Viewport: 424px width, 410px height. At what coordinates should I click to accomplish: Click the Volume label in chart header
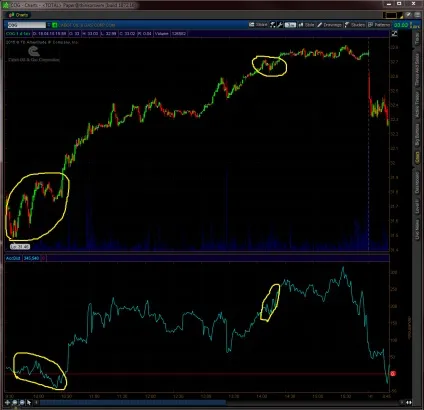tap(161, 34)
